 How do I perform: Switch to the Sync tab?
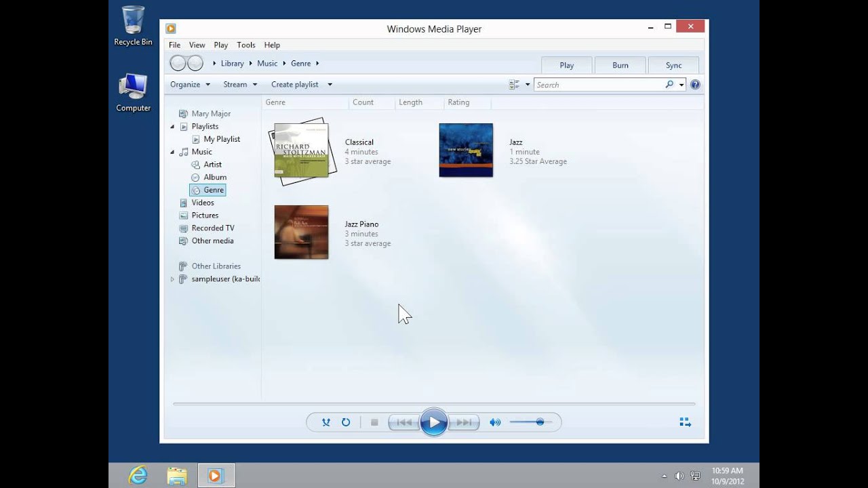[x=673, y=65]
